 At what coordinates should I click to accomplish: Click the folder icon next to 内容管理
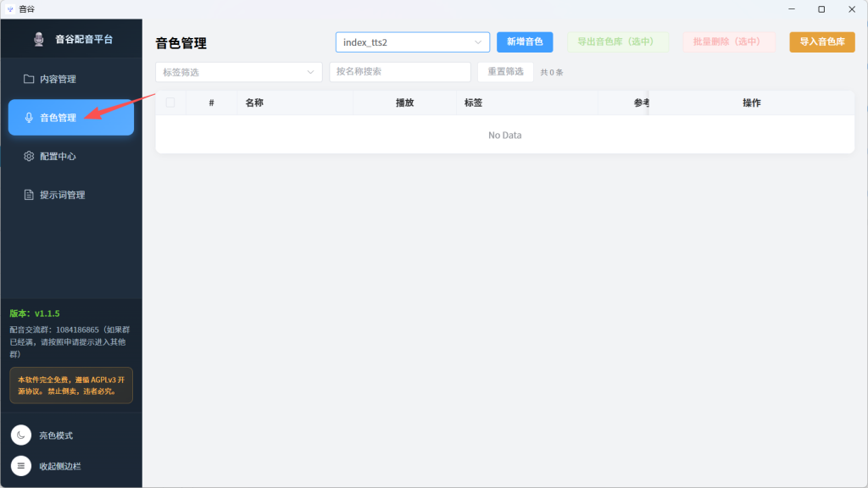pyautogui.click(x=29, y=79)
